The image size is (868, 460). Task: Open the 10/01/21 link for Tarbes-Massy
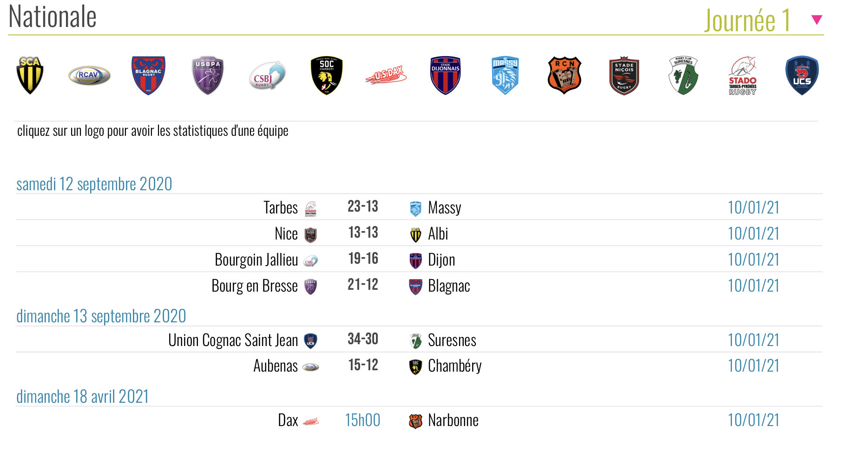pyautogui.click(x=753, y=207)
